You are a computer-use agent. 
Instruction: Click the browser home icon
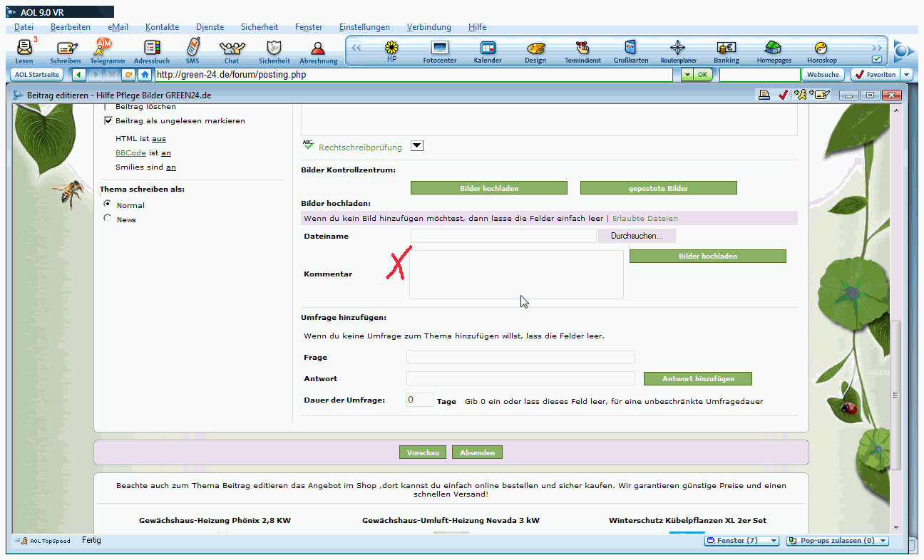click(x=145, y=74)
